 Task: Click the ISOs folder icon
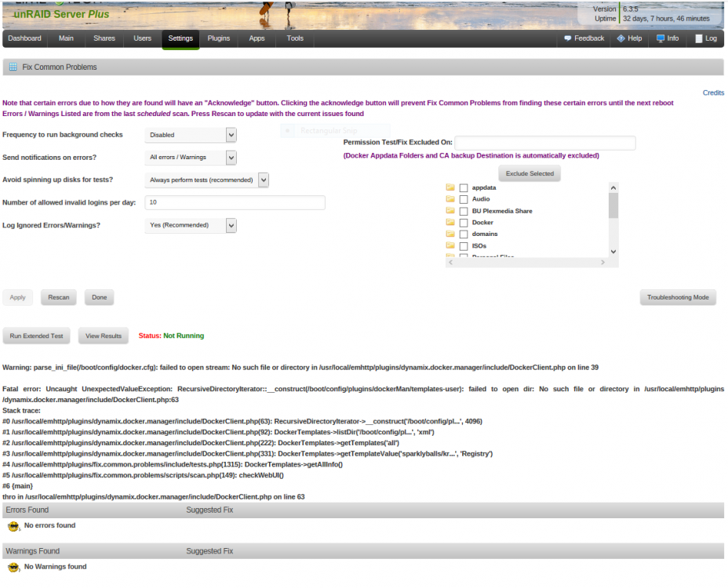450,245
